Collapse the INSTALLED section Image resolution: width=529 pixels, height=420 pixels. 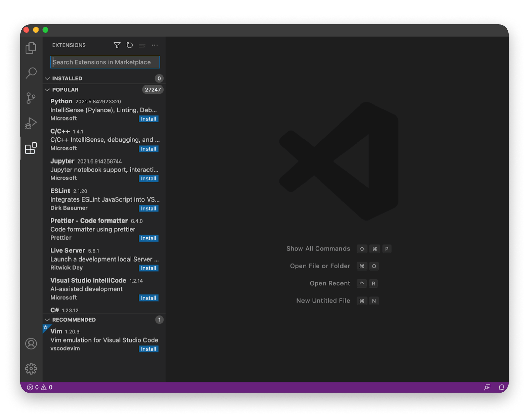[47, 78]
